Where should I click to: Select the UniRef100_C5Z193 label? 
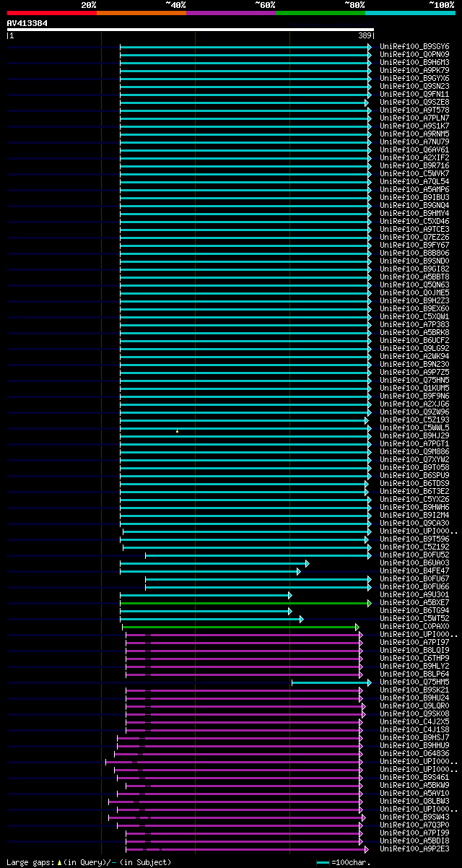point(414,420)
